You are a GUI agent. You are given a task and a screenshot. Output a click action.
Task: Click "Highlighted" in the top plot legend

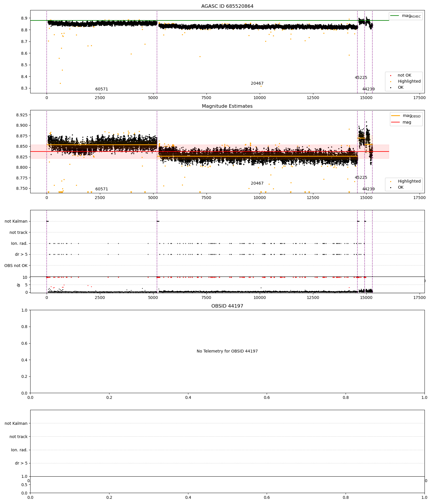click(x=409, y=82)
